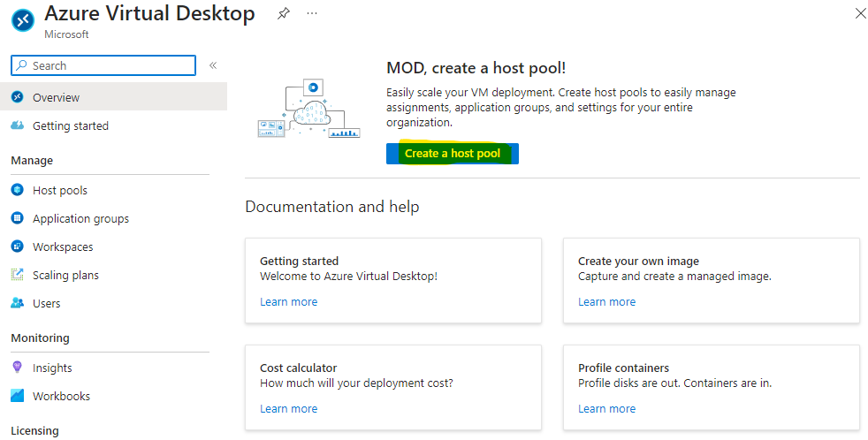This screenshot has width=868, height=440.
Task: Click the sidebar Search input field
Action: tap(103, 65)
